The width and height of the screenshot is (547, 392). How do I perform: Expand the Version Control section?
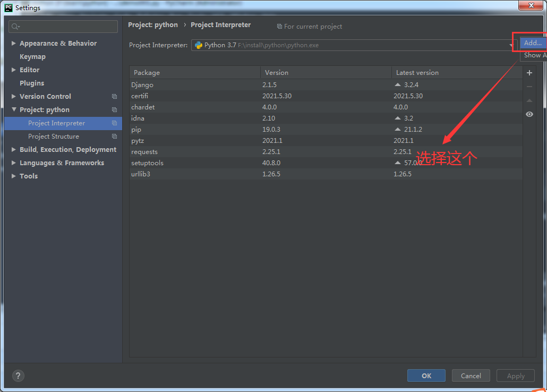pyautogui.click(x=14, y=96)
